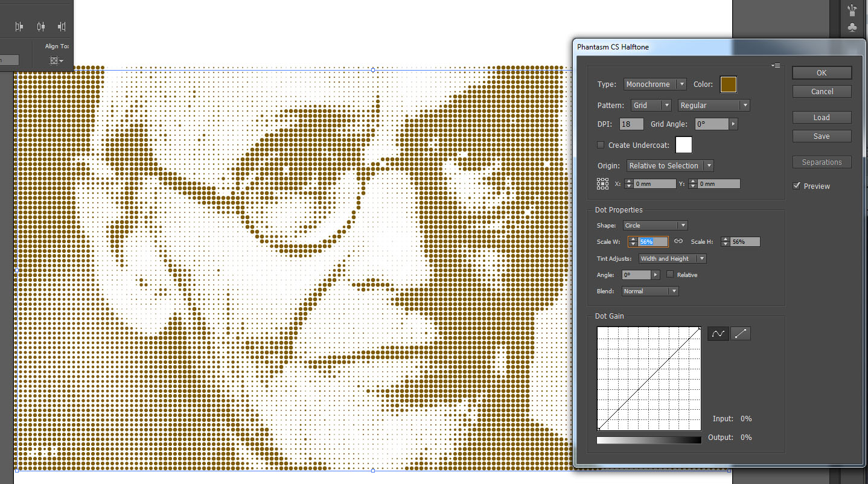Click the Dot Gain section label
The width and height of the screenshot is (868, 484).
610,316
